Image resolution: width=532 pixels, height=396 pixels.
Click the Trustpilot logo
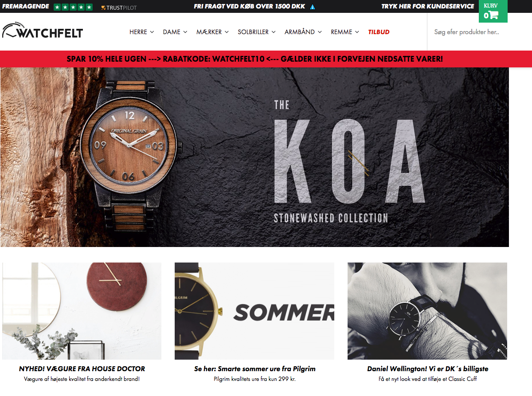point(119,8)
